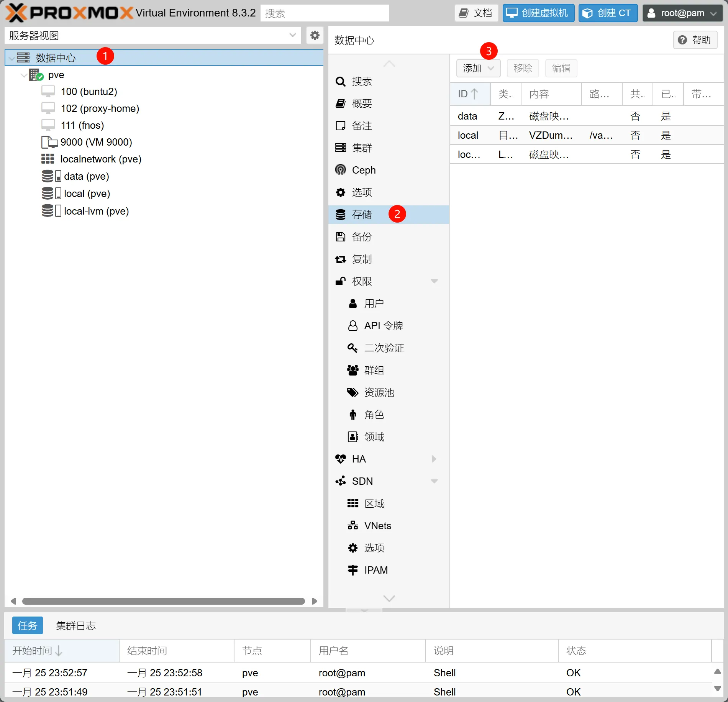Collapse the pve node tree
The image size is (728, 702).
pyautogui.click(x=24, y=75)
